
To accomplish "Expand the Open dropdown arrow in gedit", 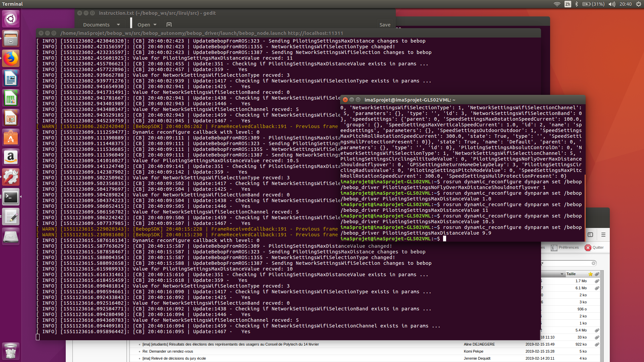I will coord(155,25).
